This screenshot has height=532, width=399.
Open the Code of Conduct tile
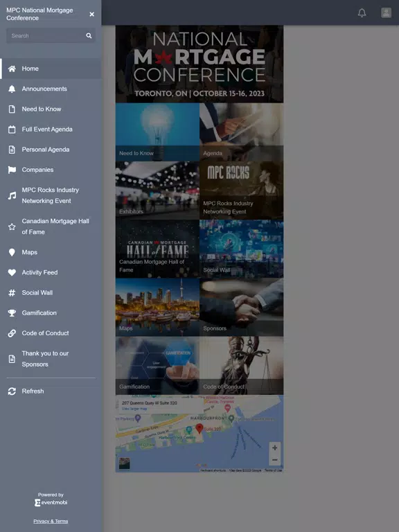242,366
